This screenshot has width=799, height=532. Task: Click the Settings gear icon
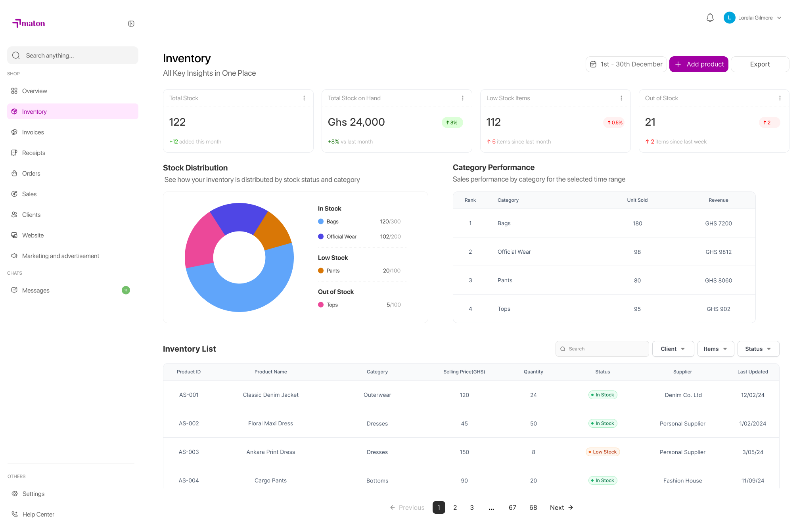pyautogui.click(x=15, y=494)
